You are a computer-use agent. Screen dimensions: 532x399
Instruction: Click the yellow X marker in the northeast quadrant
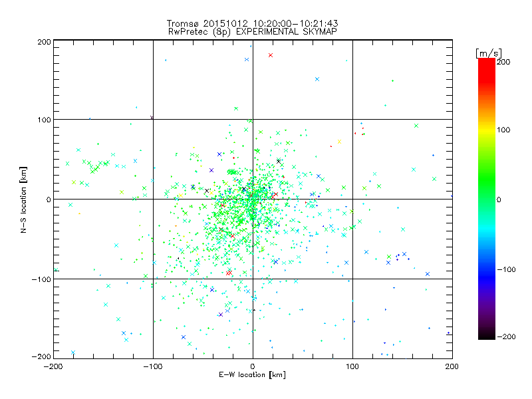coord(339,142)
